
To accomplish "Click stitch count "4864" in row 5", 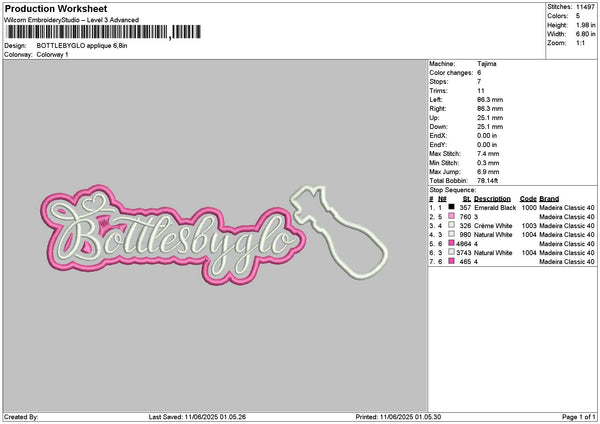I will [464, 244].
